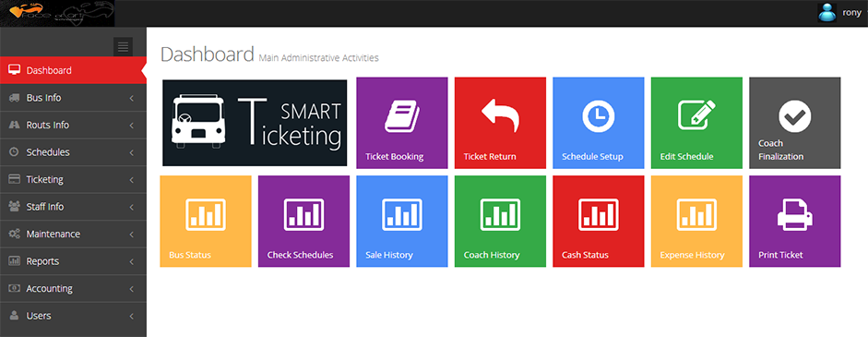View the Cash Status chart tile
The width and height of the screenshot is (868, 337).
point(599,222)
